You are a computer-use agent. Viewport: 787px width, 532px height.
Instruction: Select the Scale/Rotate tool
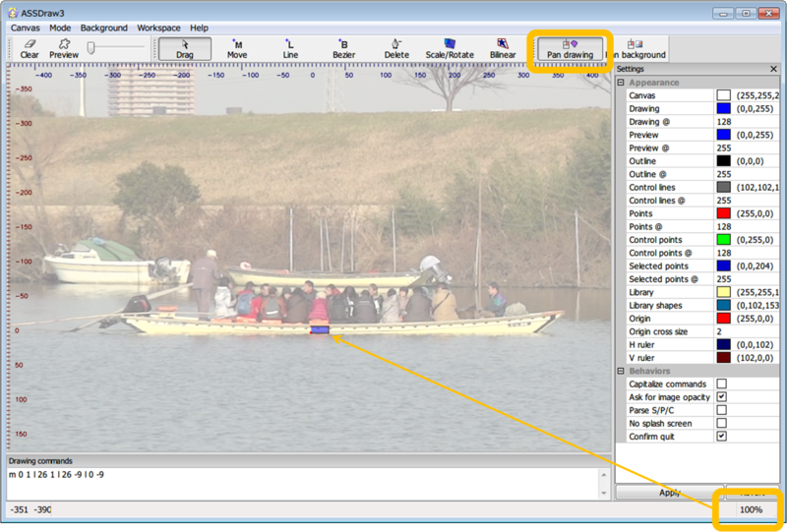450,49
